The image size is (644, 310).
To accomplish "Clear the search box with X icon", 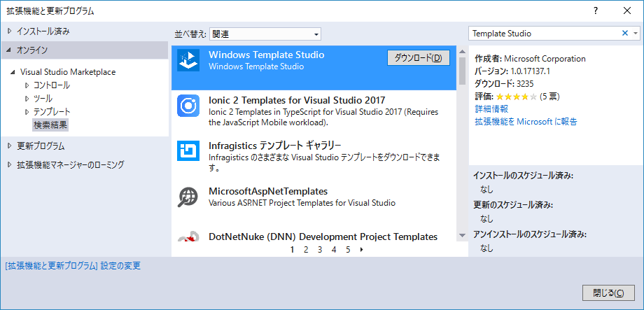I will tap(625, 34).
